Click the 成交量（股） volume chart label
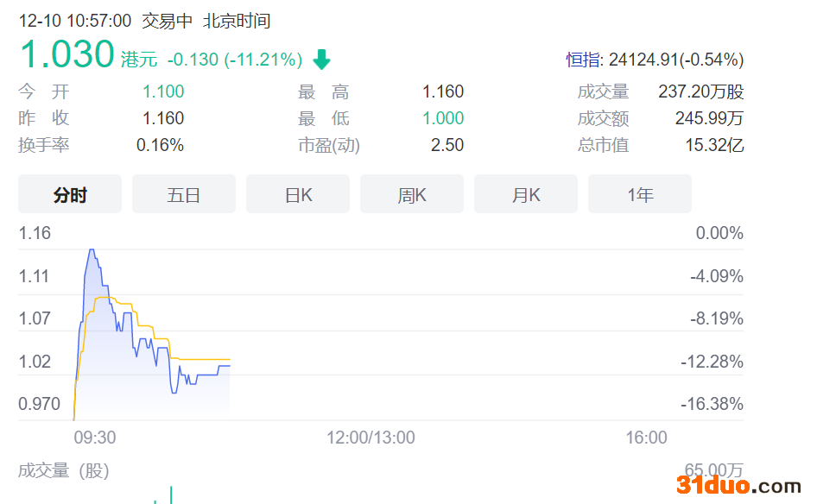Screen dimensions: 817x504 64,471
